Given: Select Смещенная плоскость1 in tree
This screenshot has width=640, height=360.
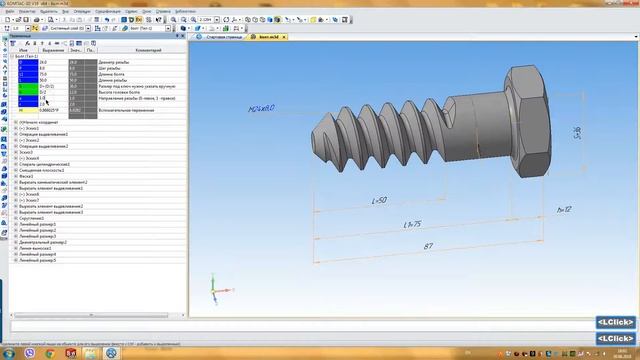Looking at the screenshot, I should click(42, 170).
